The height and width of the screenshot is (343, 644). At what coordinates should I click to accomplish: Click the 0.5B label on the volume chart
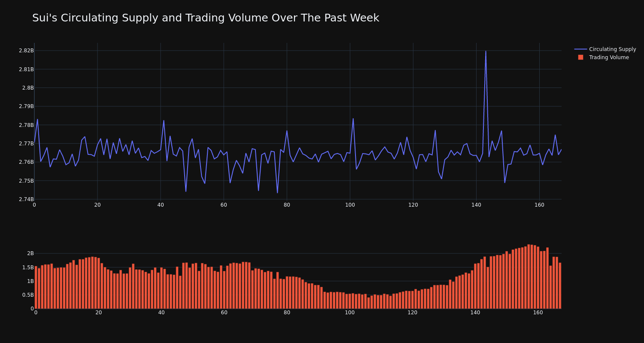pyautogui.click(x=28, y=295)
